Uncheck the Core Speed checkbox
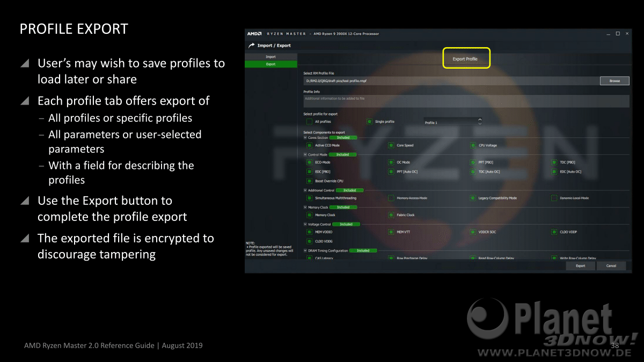644x362 pixels. point(391,145)
